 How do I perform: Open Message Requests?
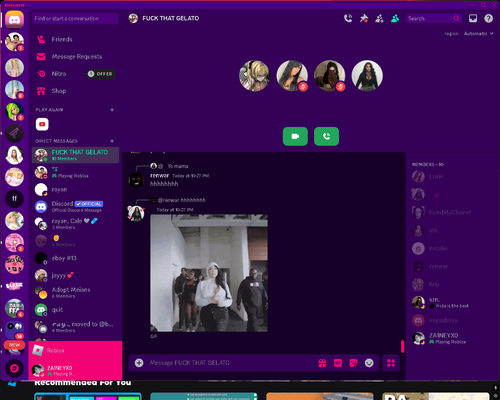75,57
